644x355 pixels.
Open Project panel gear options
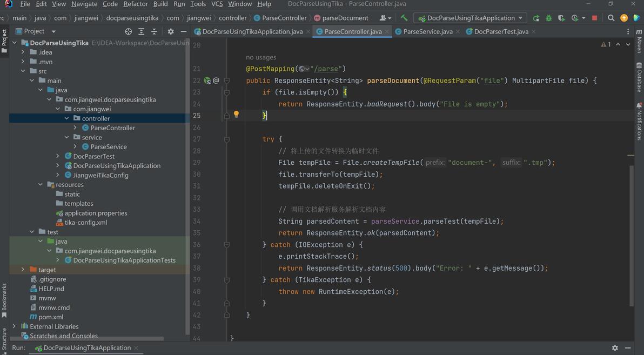[x=171, y=31]
